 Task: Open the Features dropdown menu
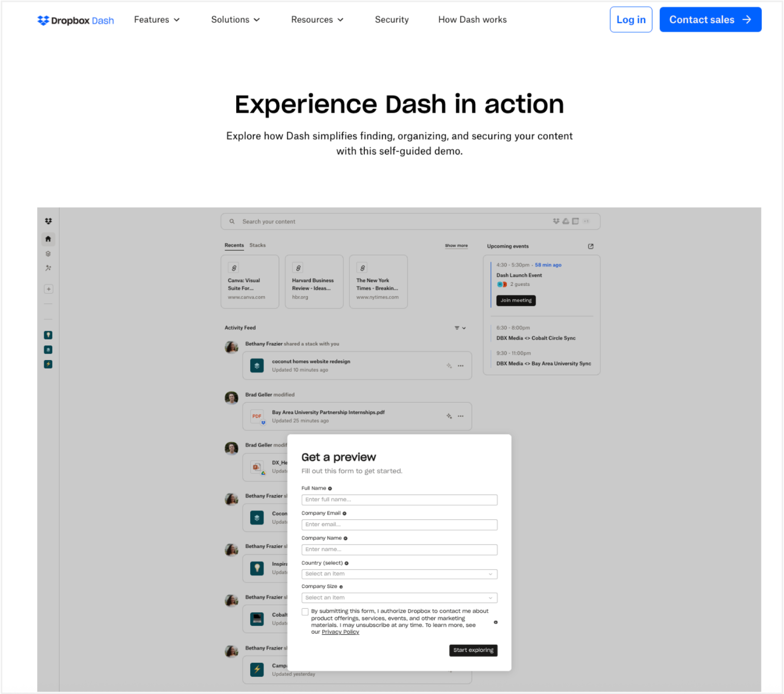click(157, 20)
